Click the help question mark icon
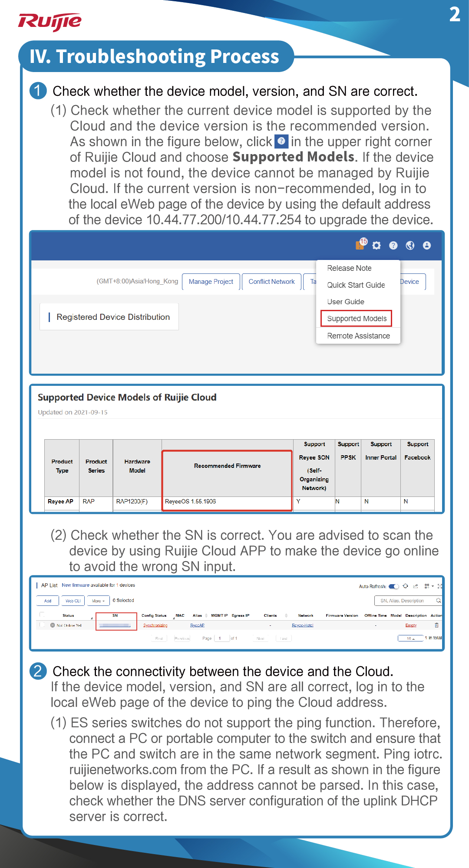The height and width of the screenshot is (868, 469). pyautogui.click(x=393, y=246)
